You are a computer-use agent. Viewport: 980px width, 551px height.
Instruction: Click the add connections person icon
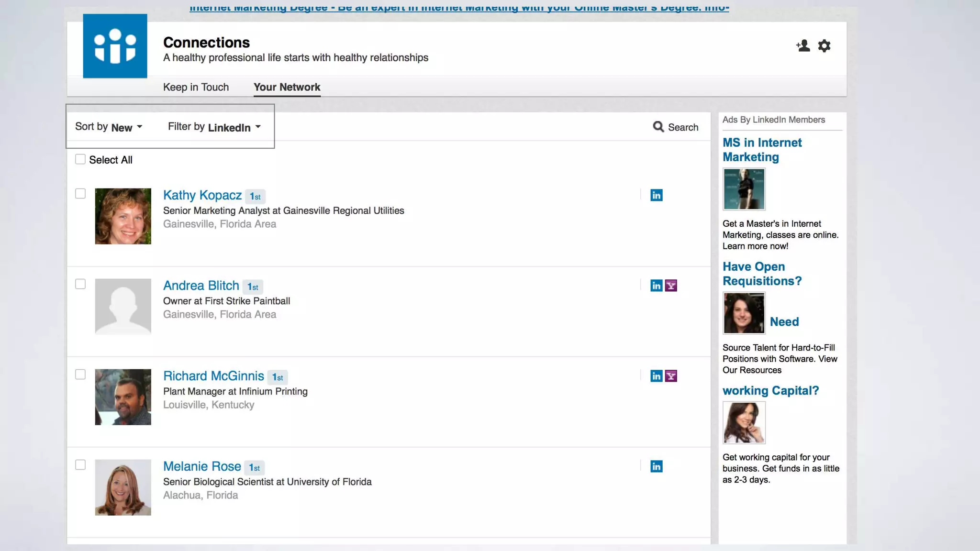[x=803, y=46]
